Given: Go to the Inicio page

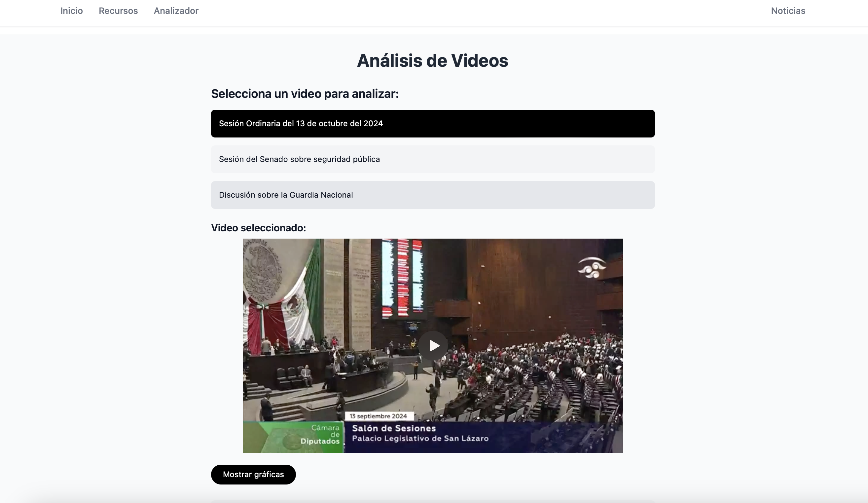Looking at the screenshot, I should [x=72, y=11].
